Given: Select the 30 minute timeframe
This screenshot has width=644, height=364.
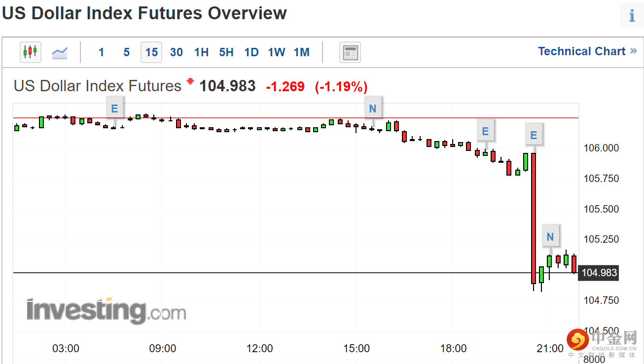Looking at the screenshot, I should point(177,52).
